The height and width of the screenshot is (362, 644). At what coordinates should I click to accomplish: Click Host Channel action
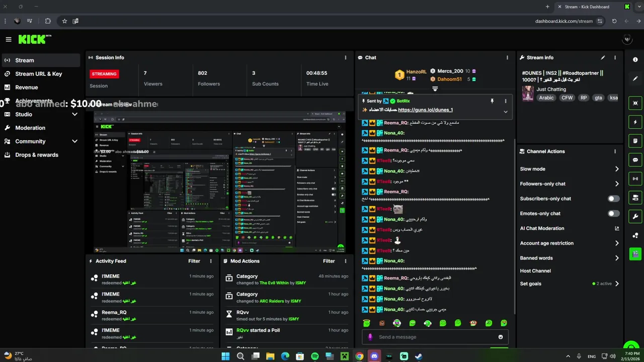pyautogui.click(x=535, y=271)
